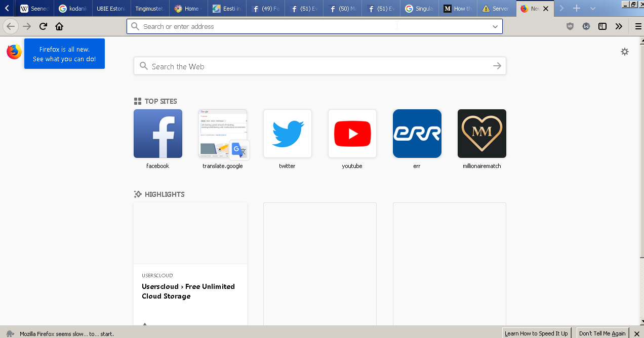Expand the address bar history dropdown

[x=495, y=27]
